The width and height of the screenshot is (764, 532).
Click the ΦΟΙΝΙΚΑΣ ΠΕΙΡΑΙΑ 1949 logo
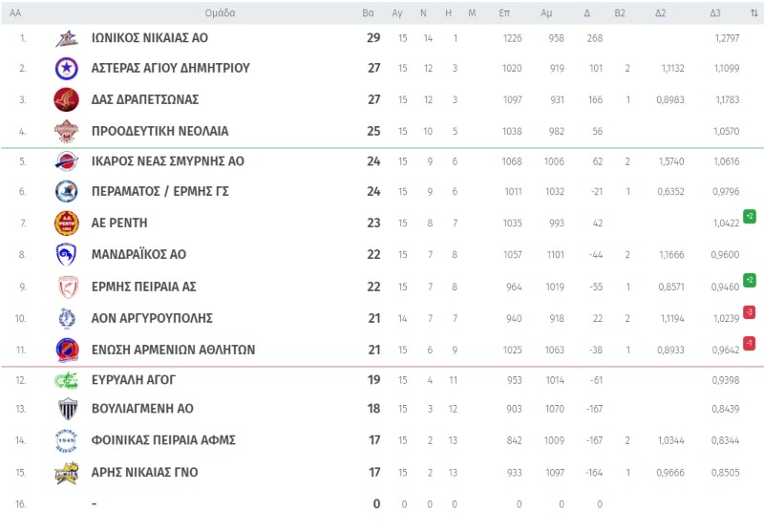[66, 440]
